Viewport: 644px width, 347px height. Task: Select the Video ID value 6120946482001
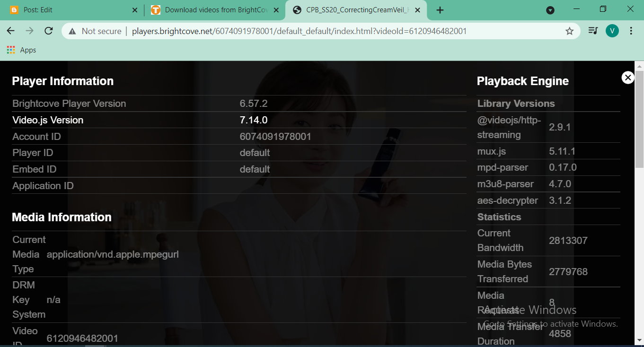point(82,338)
